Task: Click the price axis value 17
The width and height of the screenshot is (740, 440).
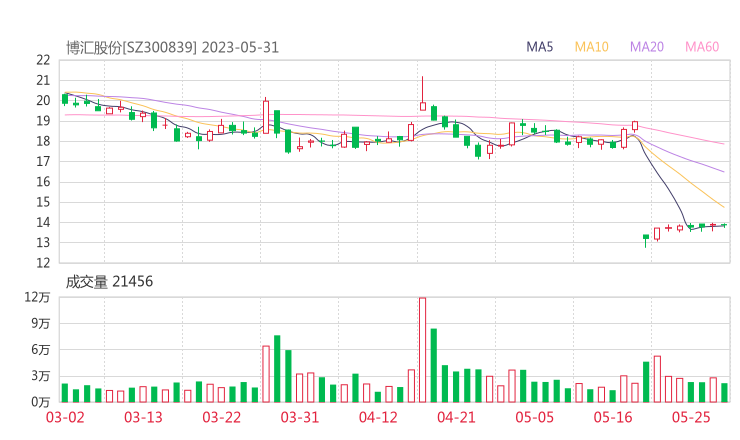Action: (x=43, y=162)
